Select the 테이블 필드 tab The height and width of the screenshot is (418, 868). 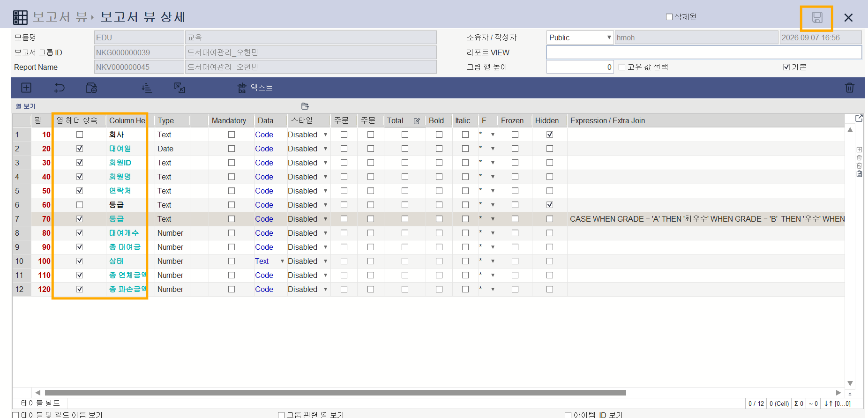tap(41, 403)
